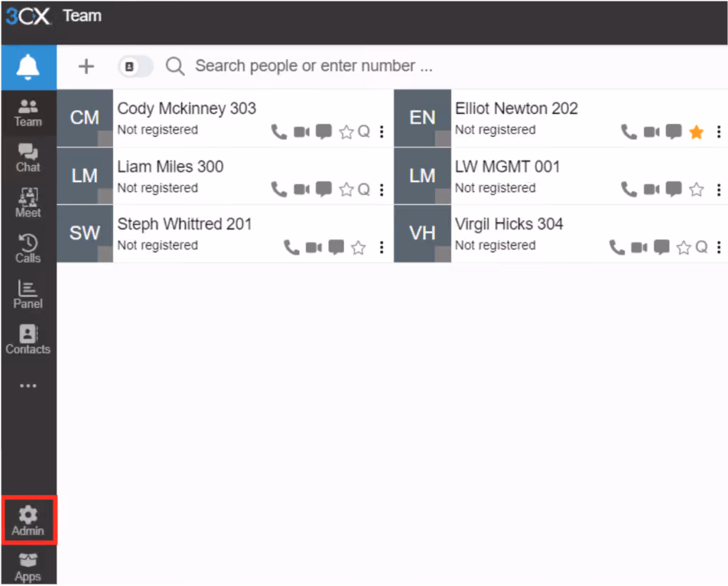Call Steph Whittred 201
The width and height of the screenshot is (728, 586).
pos(291,247)
